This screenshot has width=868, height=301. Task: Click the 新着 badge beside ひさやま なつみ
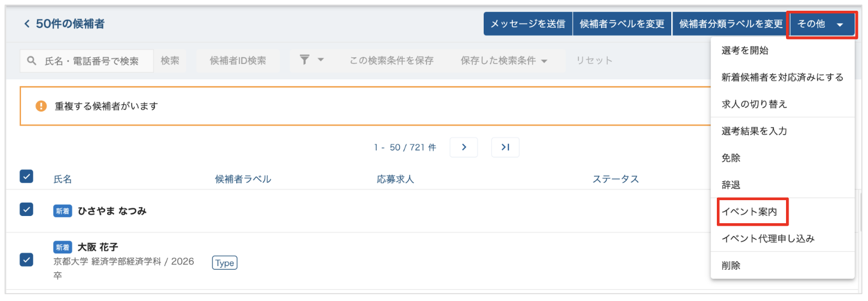coord(63,211)
